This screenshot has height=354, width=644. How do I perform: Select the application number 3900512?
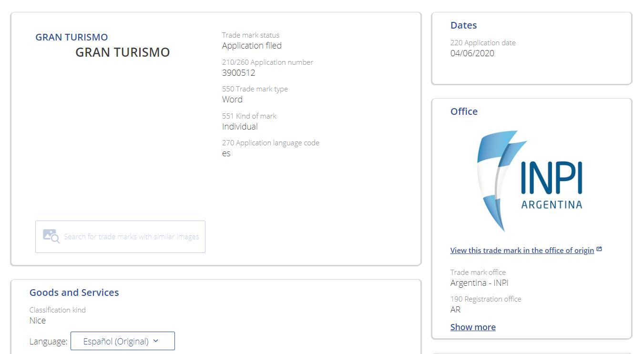238,73
